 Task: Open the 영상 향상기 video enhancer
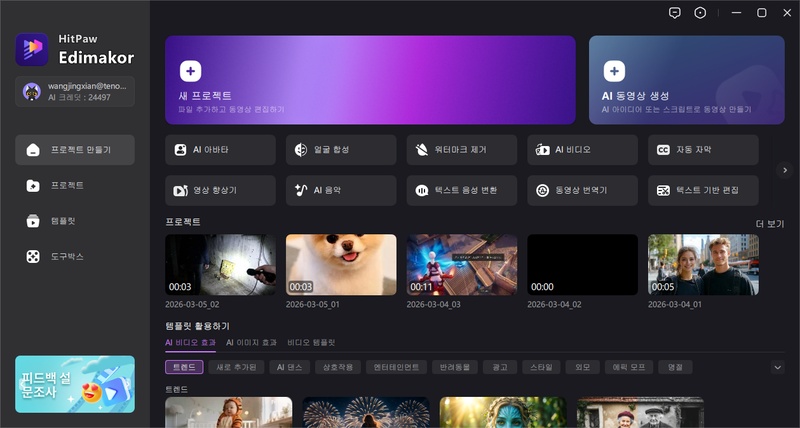[x=220, y=191]
